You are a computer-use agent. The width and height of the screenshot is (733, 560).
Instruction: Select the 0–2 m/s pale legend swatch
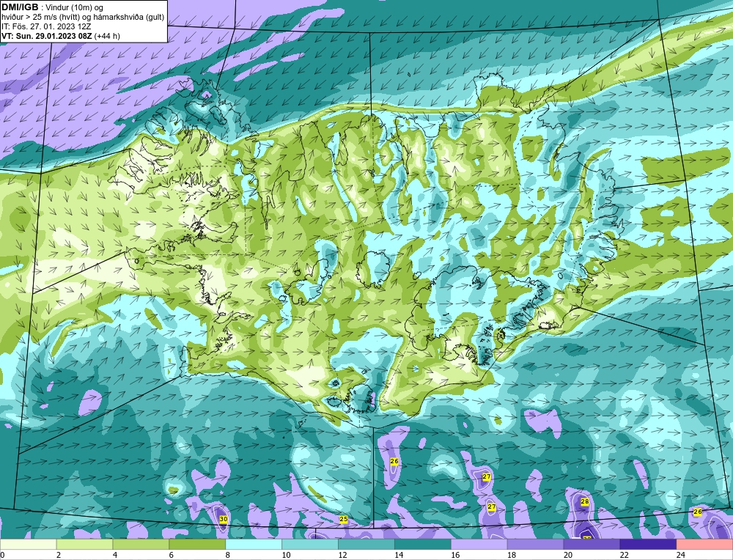click(x=28, y=545)
